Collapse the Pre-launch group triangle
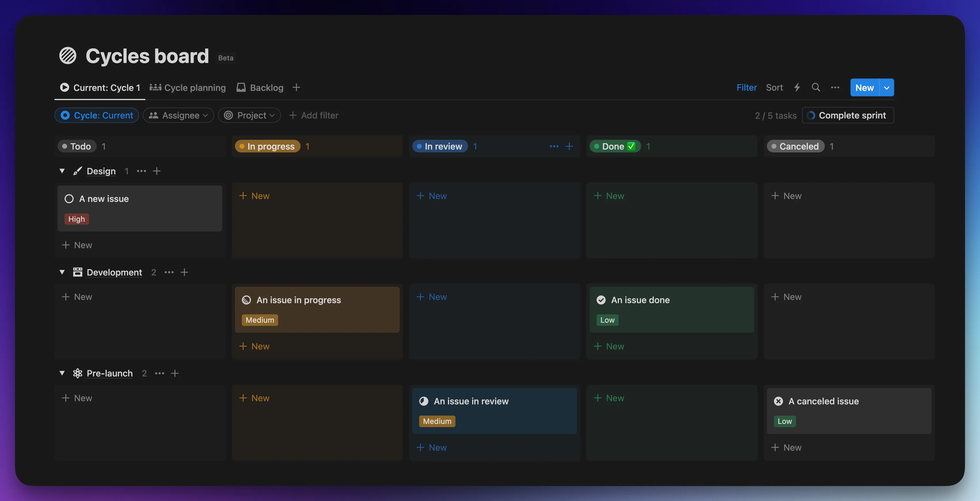The image size is (980, 501). click(x=62, y=373)
